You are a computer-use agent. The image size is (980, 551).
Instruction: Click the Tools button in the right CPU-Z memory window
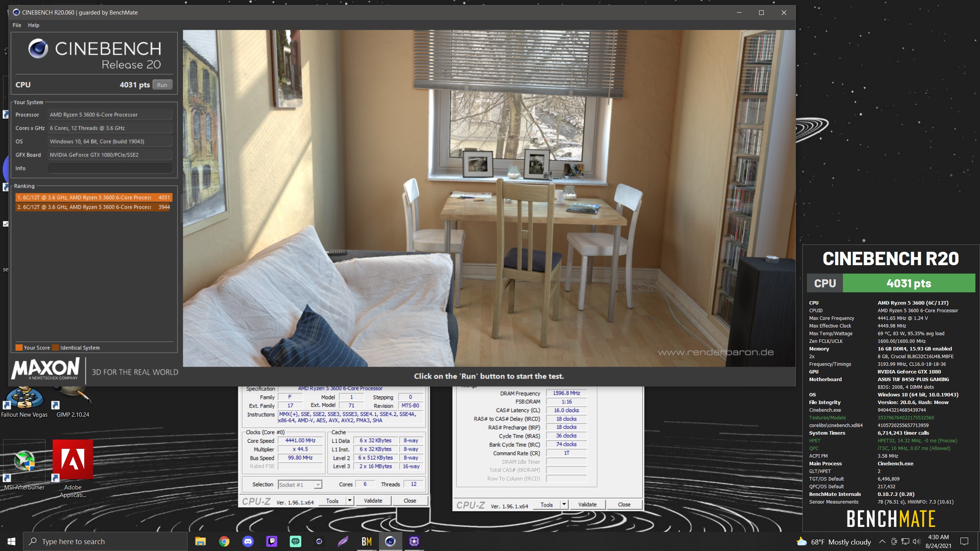tap(546, 505)
